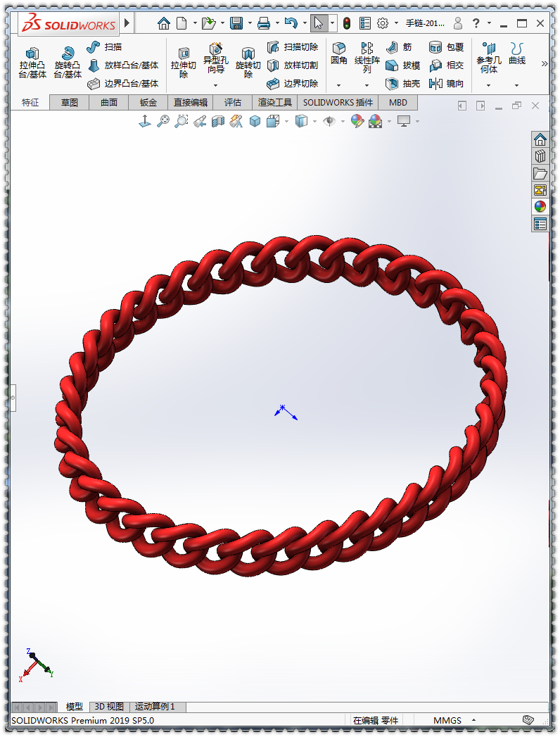Open Appearances, Scenes and Decals pane

[540, 207]
